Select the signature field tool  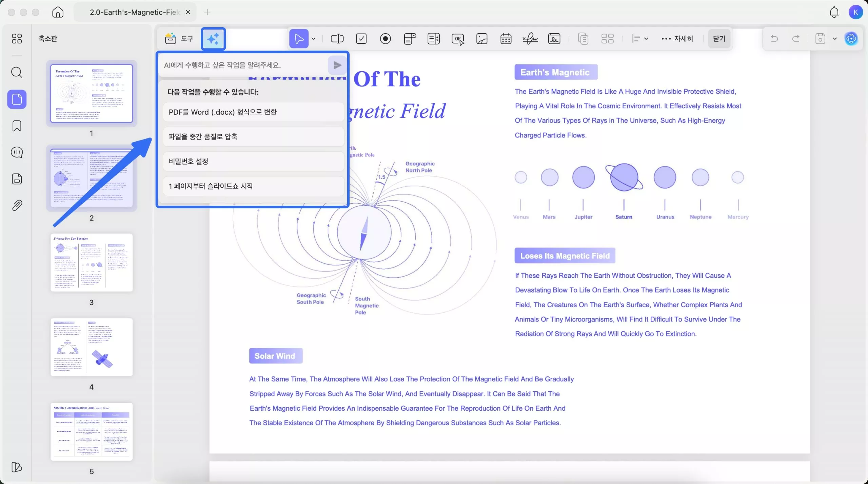coord(530,39)
